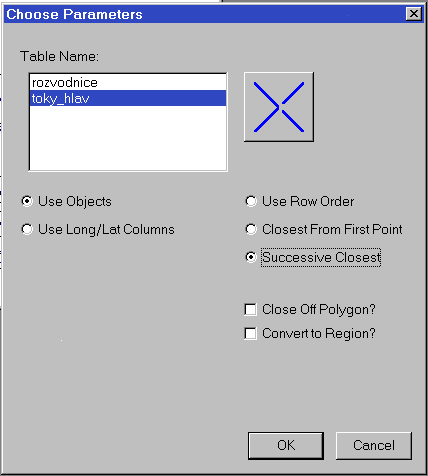Click empty area of the table list box
Image resolution: width=428 pixels, height=476 pixels.
128,138
